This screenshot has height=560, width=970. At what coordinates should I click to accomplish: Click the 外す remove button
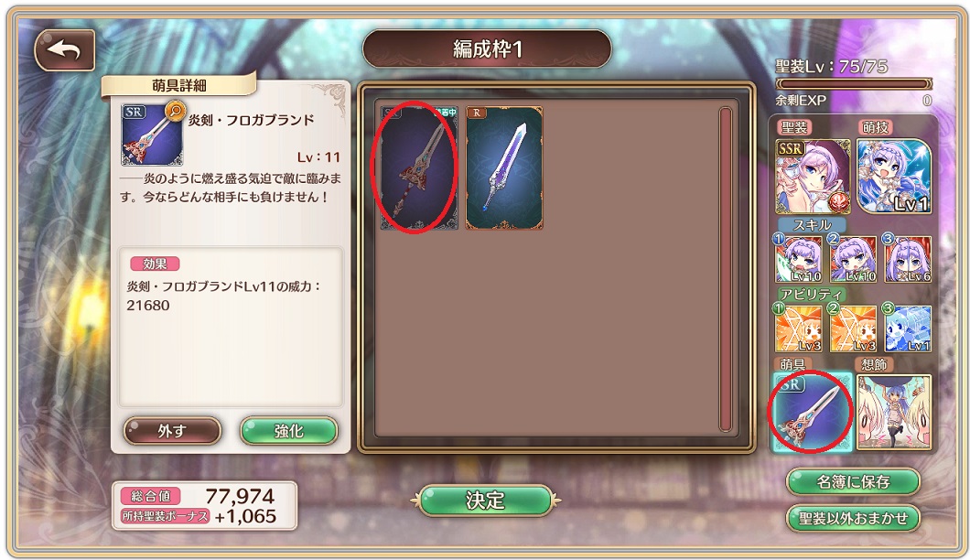[173, 431]
